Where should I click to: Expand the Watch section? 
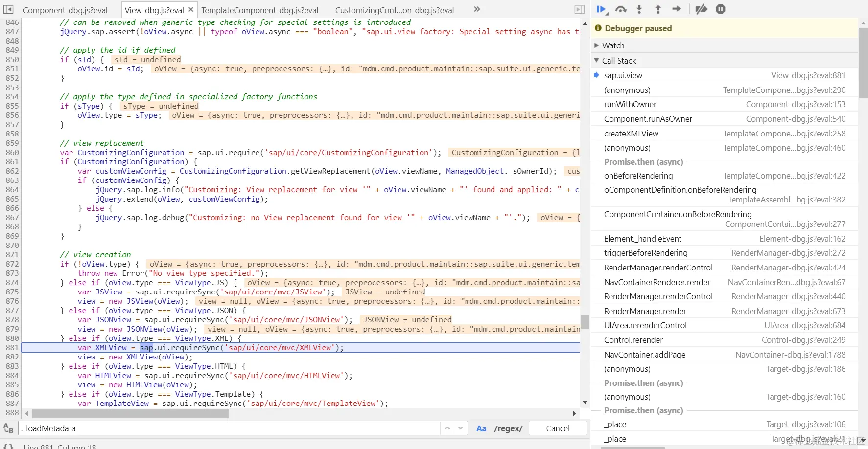[x=725, y=45]
